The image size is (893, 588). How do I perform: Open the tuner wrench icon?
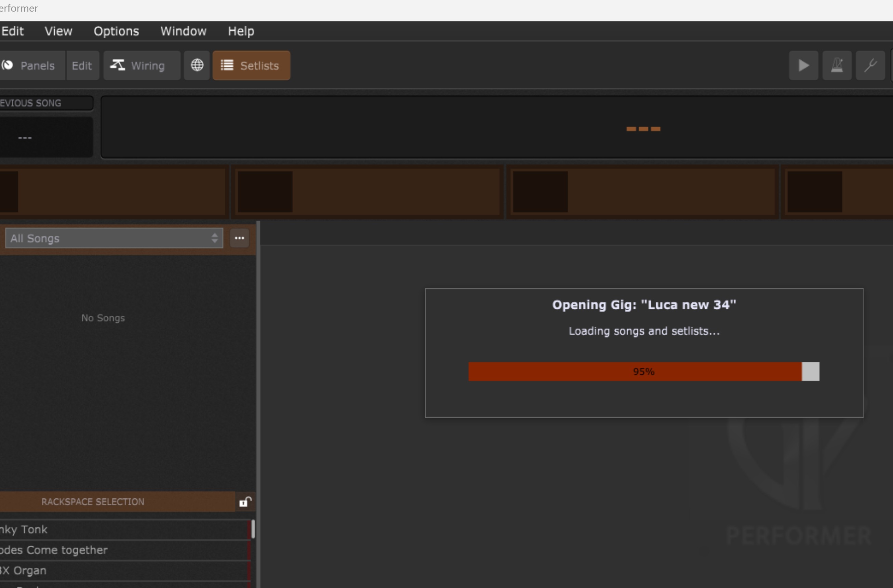click(870, 66)
